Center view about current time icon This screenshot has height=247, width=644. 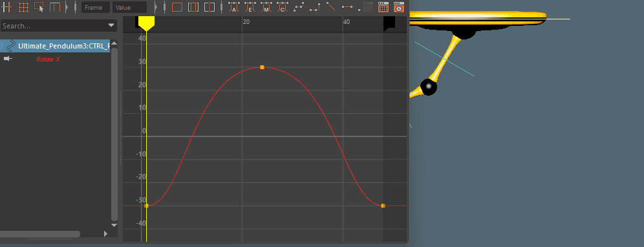[209, 7]
